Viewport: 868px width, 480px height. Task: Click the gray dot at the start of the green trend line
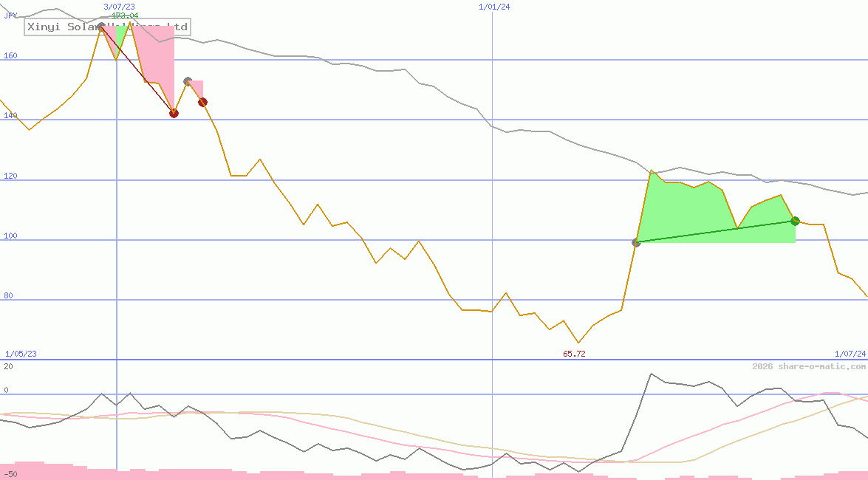(x=636, y=241)
